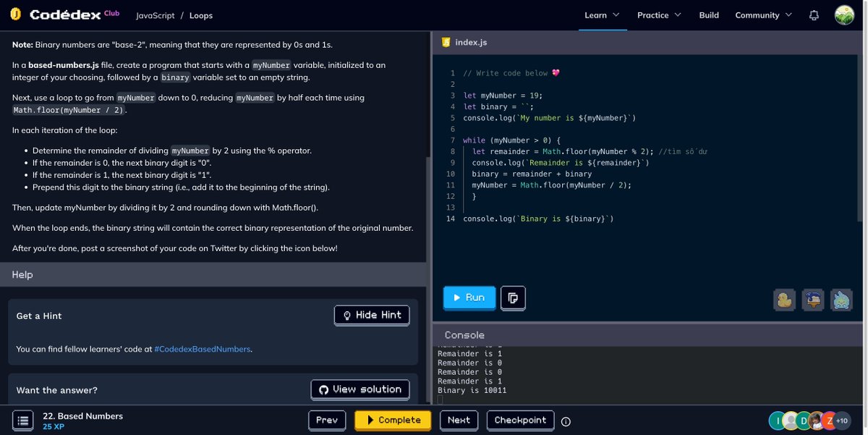
Task: Mark the lesson Complete
Action: coord(393,420)
